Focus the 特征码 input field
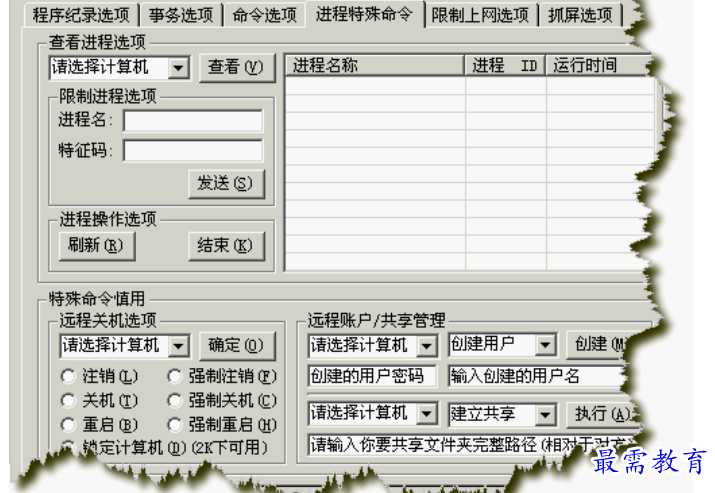Screen dimensions: 715x493 pyautogui.click(x=193, y=150)
